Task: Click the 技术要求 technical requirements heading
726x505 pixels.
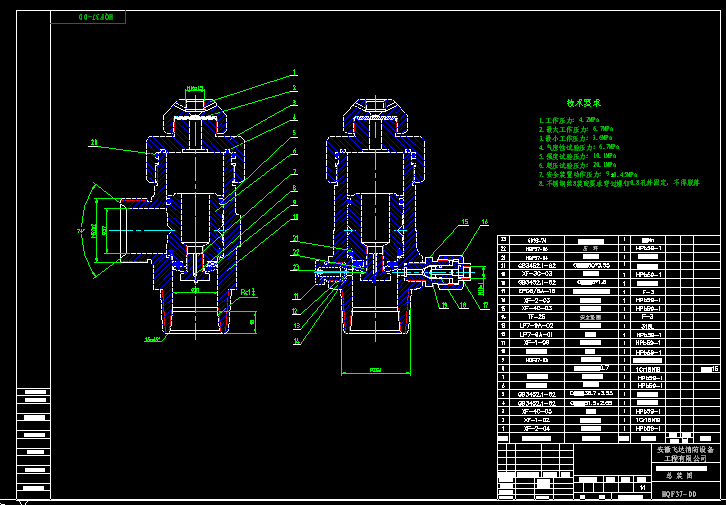Action: [x=584, y=103]
